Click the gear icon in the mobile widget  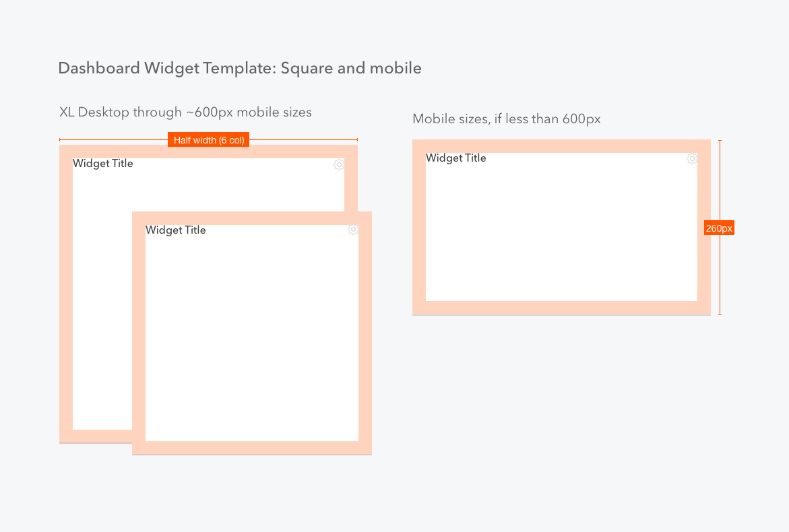click(x=692, y=159)
